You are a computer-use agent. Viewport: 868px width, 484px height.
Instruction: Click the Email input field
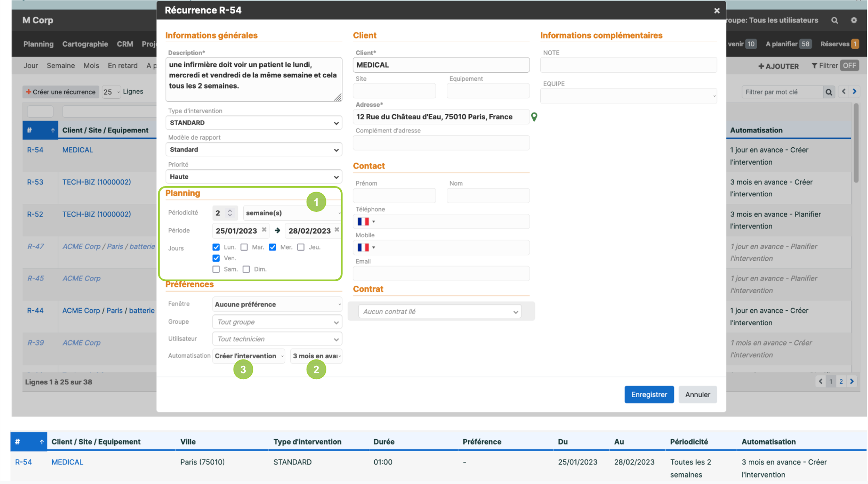441,273
